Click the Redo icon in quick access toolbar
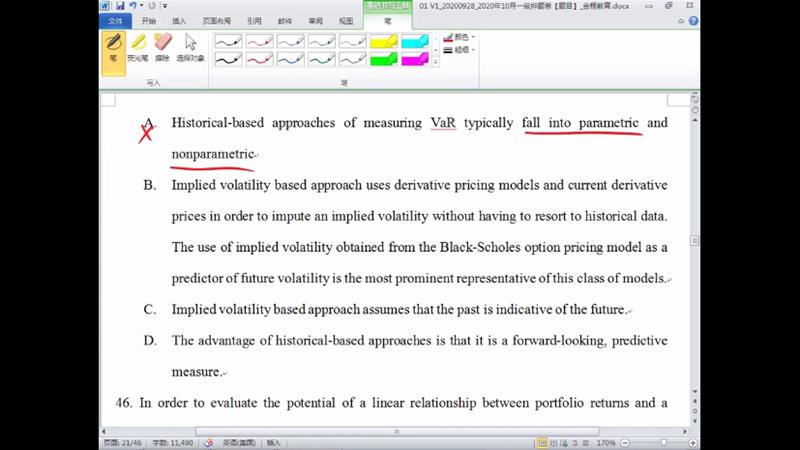 (152, 6)
